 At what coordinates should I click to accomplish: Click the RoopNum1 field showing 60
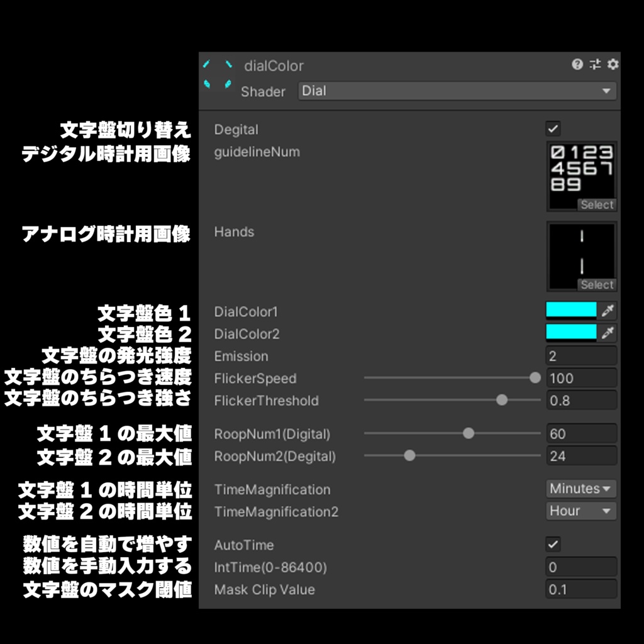[x=581, y=433]
